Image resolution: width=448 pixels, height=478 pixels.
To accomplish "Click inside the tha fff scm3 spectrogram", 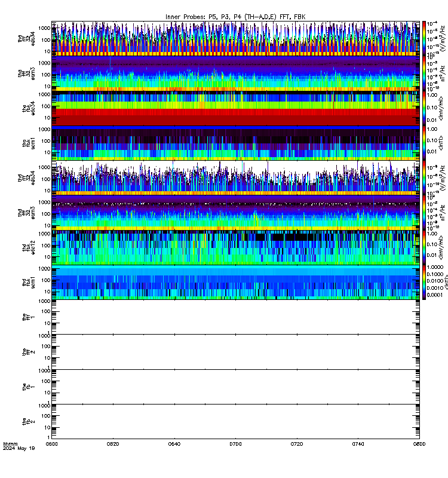I will point(235,73).
